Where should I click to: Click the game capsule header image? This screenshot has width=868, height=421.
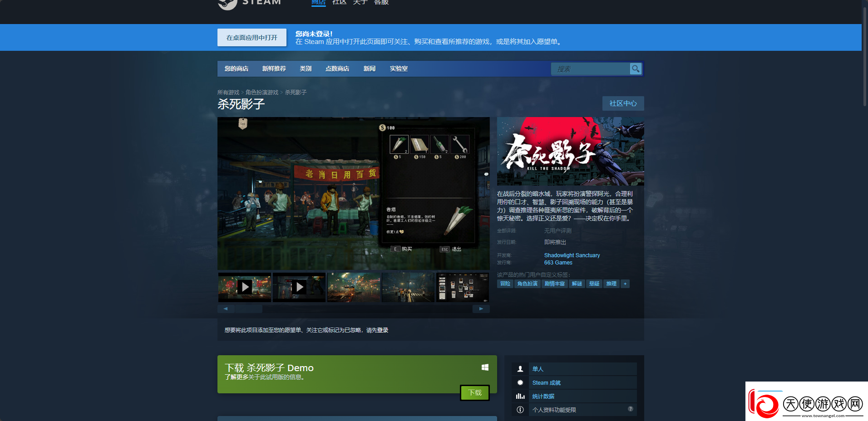[571, 151]
